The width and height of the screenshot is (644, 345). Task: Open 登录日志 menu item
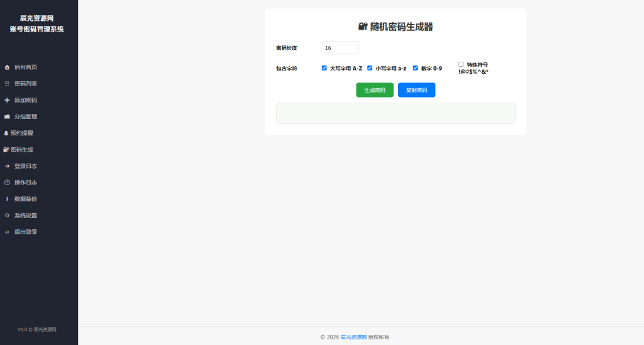click(38, 166)
